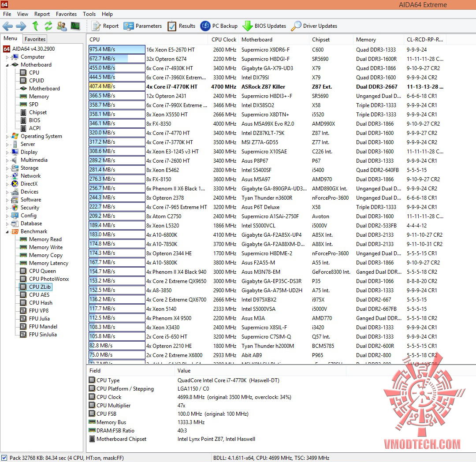Switch to the Favorites tab in sidebar

(x=35, y=39)
